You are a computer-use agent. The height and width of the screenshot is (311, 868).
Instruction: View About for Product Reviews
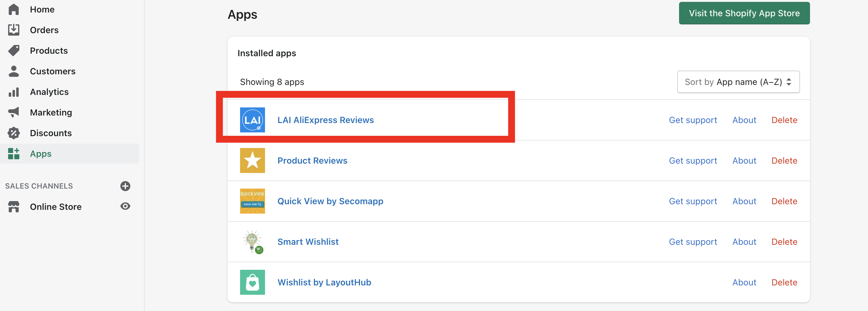pos(744,160)
